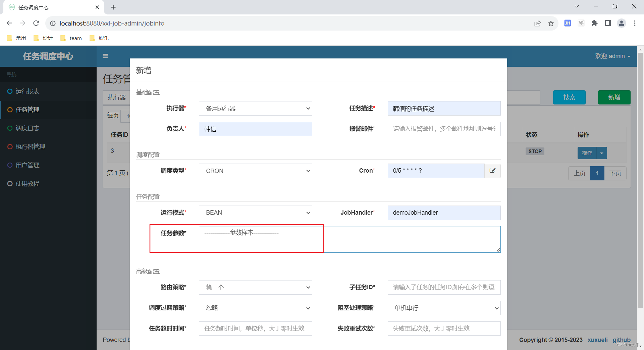The image size is (644, 350).
Task: Click the 子任务ID input field
Action: pos(444,287)
